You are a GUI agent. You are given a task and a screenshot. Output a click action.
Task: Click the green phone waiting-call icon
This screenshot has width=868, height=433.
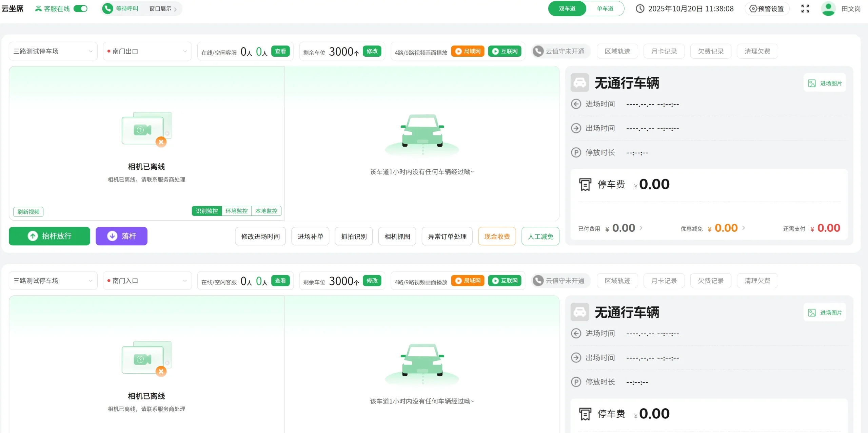click(107, 8)
